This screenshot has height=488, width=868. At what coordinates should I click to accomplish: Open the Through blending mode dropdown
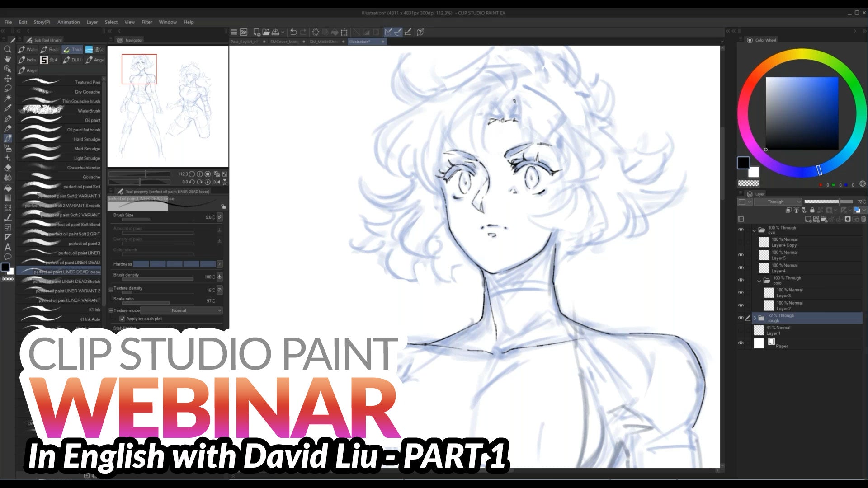[x=778, y=202]
